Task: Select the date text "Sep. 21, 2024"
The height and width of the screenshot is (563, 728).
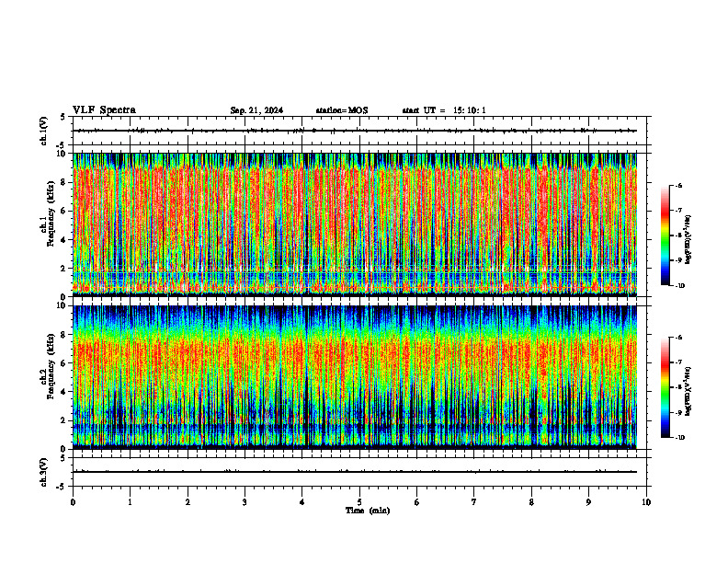Action: tap(256, 110)
